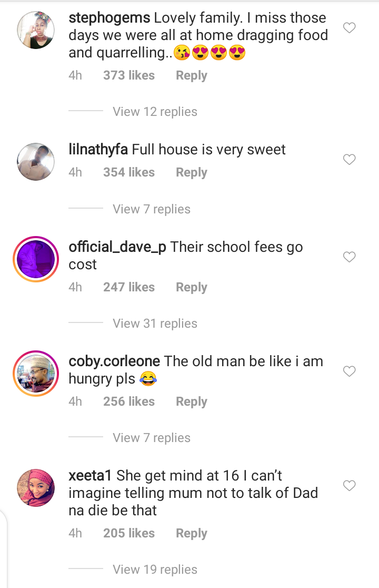Heart coby.corleone's old man comment
The width and height of the screenshot is (379, 588).
pos(349,371)
